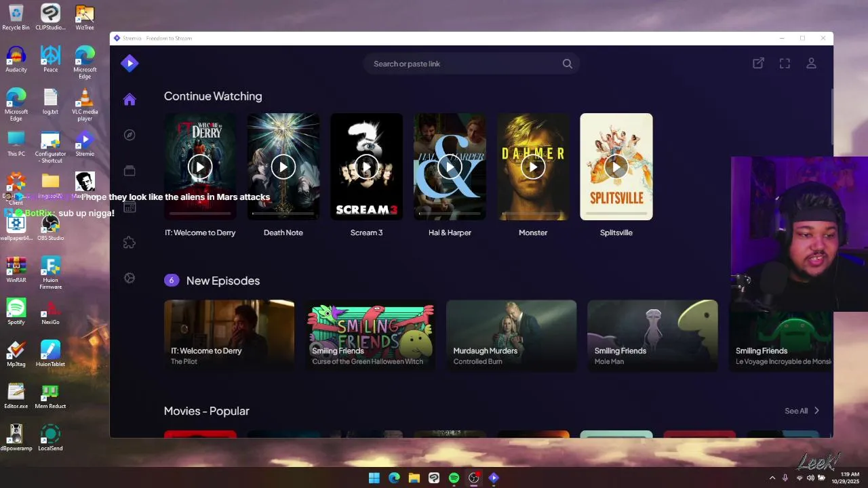Select the LocalSend desktop icon
This screenshot has width=868, height=488.
[x=50, y=437]
